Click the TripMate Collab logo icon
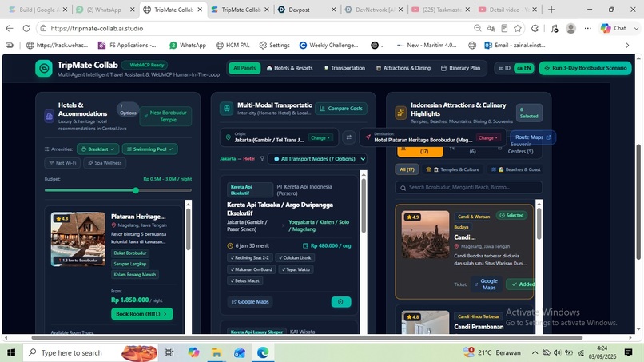Viewport: 644px width, 362px height. pos(43,68)
